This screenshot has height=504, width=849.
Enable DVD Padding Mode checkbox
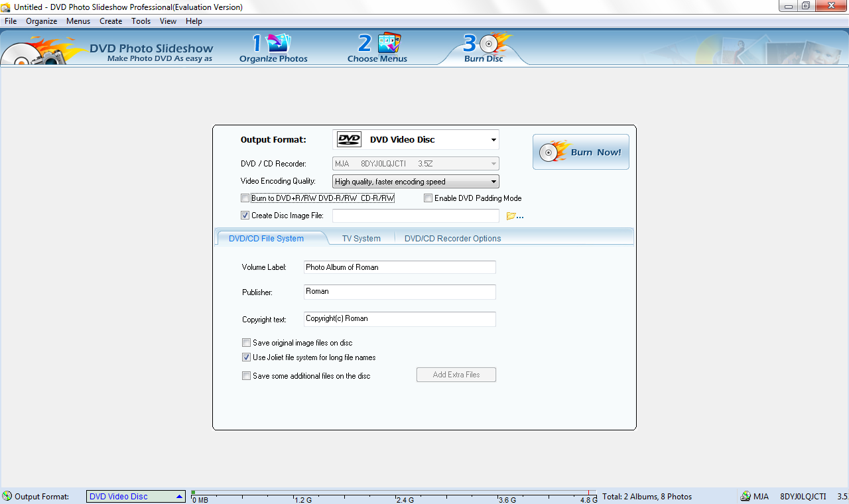point(428,198)
